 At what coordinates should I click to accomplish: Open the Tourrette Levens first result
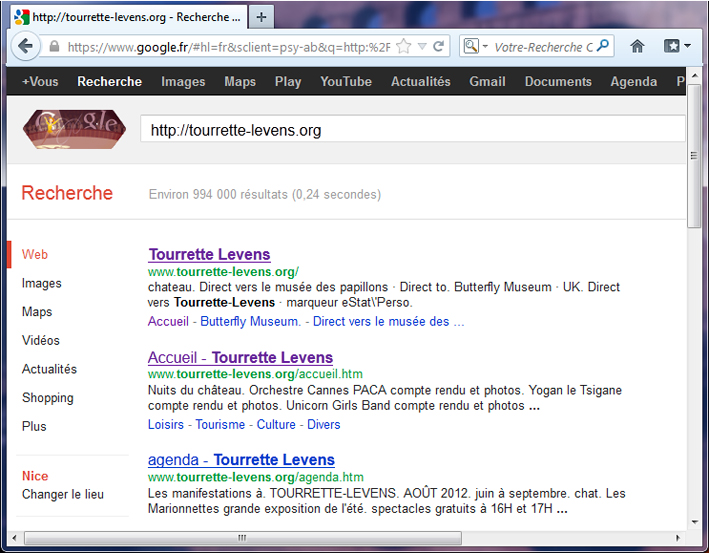(209, 254)
